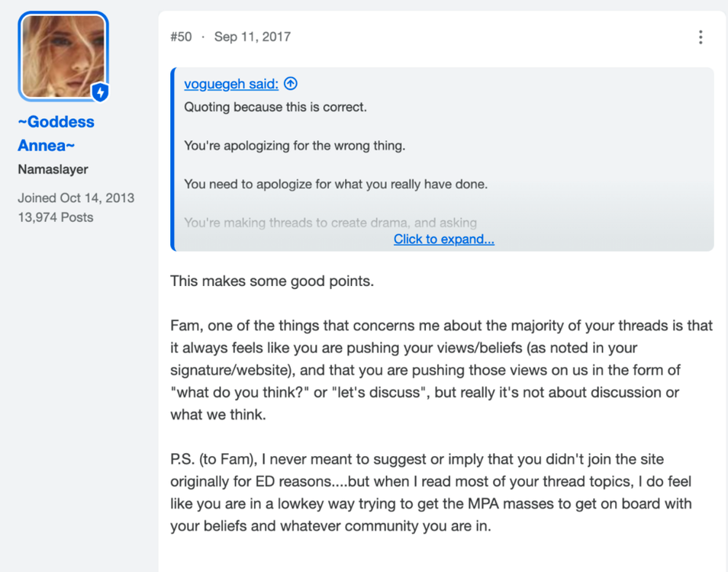Image resolution: width=728 pixels, height=572 pixels.
Task: Click the Sep 11, 2017 post date
Action: click(252, 37)
